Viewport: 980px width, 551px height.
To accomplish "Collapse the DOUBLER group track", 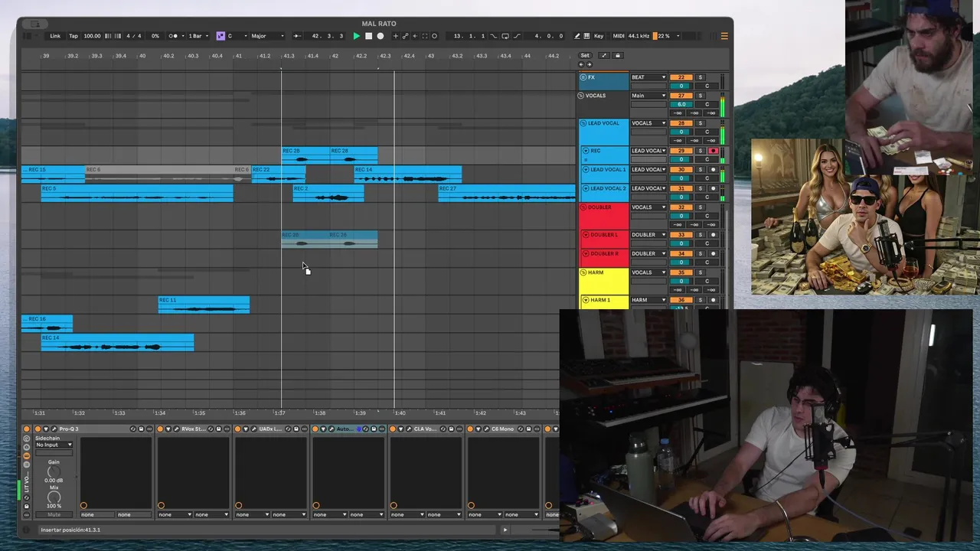I will click(x=583, y=207).
